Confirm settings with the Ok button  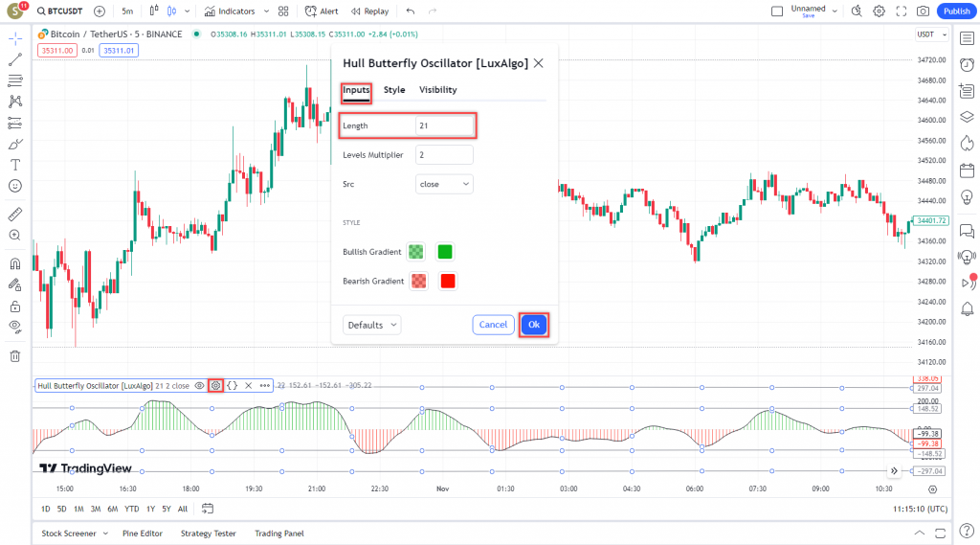click(534, 325)
